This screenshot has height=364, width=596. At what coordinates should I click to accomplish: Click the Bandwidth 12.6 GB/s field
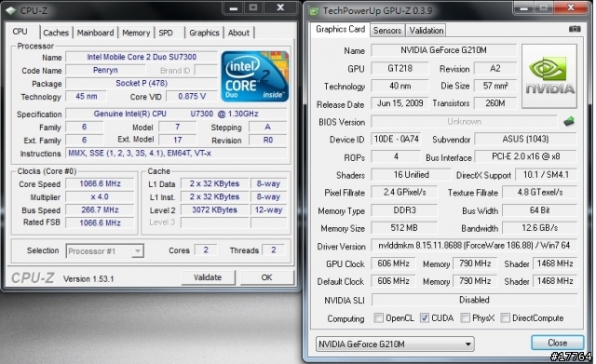(x=540, y=228)
